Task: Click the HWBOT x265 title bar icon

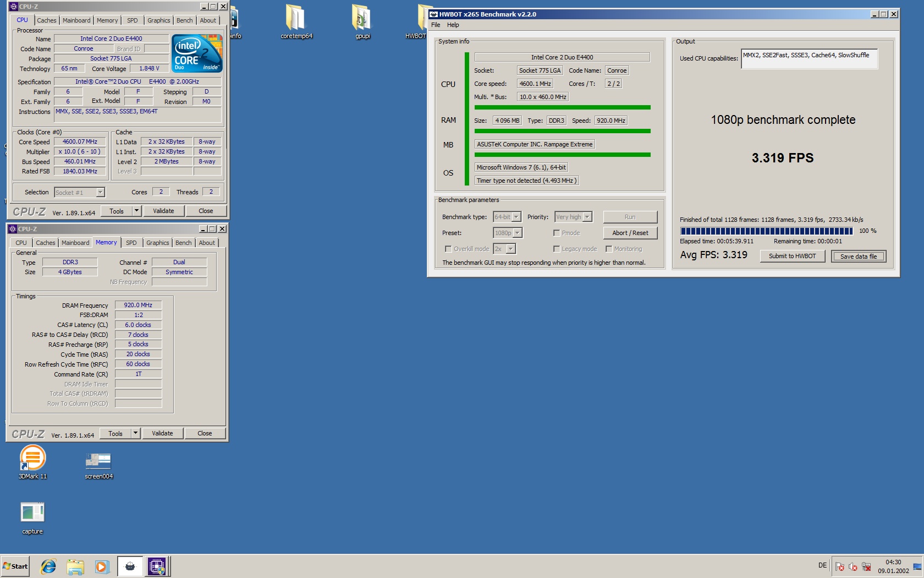Action: coord(433,14)
